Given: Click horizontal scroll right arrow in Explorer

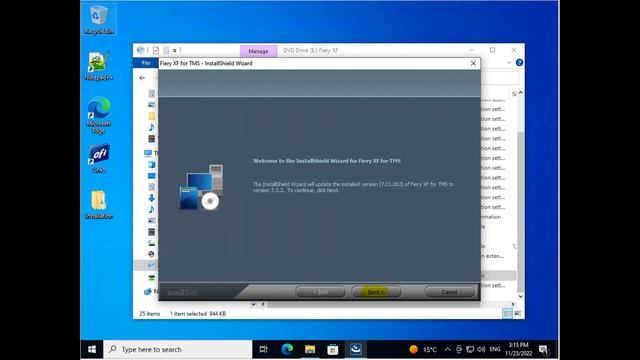Looking at the screenshot, I should [513, 304].
